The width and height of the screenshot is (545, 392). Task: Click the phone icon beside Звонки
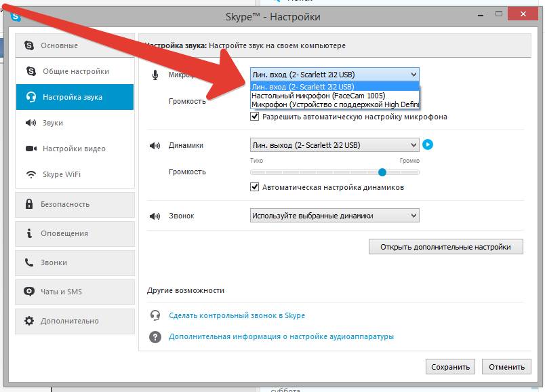tap(29, 262)
